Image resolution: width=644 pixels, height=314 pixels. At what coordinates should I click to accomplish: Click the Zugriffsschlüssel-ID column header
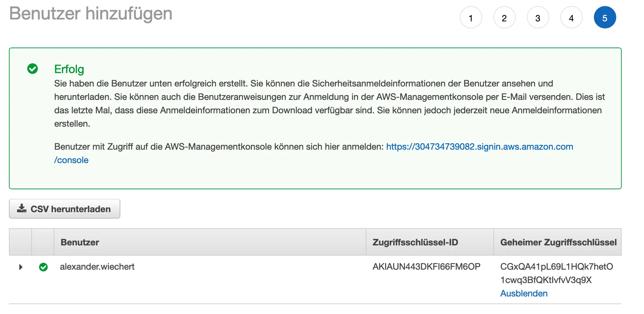click(x=415, y=242)
